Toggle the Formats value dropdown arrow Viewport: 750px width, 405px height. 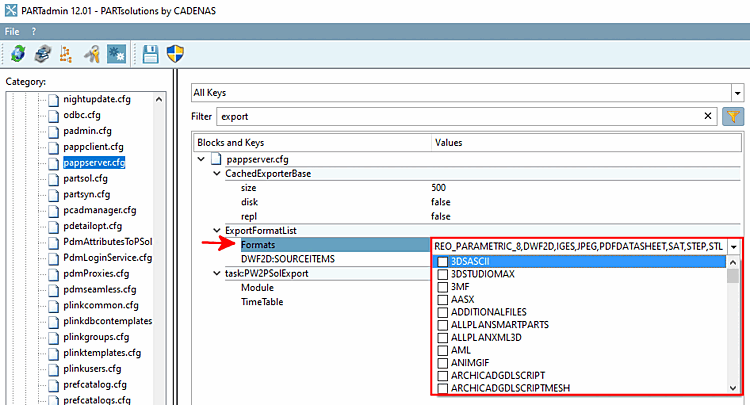point(734,247)
